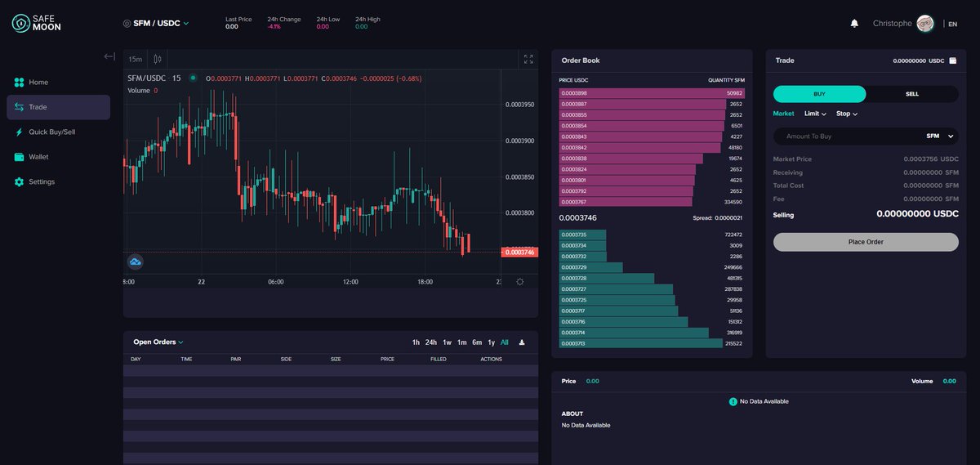Filter orders by 1h

click(x=416, y=342)
